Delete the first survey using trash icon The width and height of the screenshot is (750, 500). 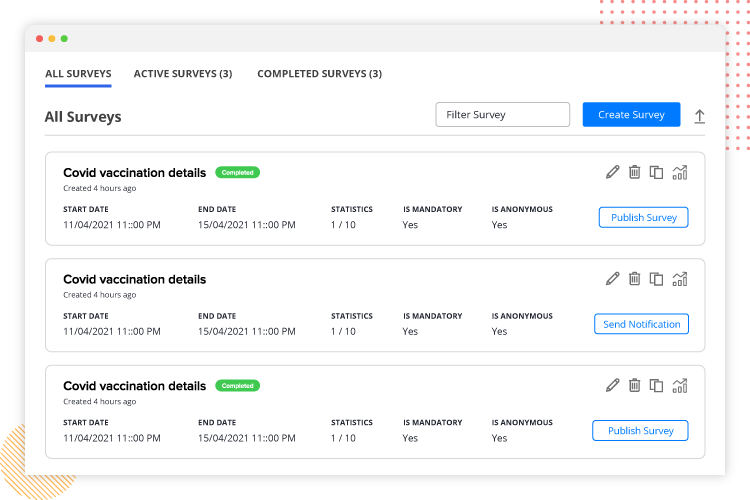(x=634, y=172)
